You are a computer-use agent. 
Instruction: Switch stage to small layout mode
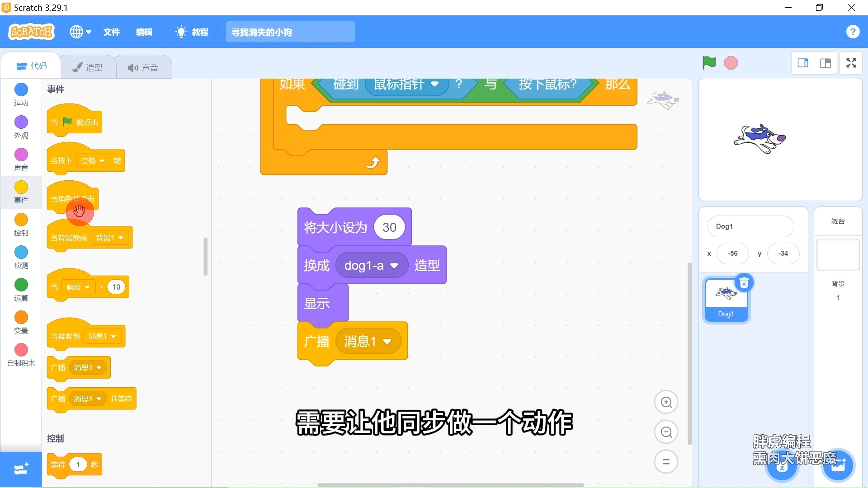[x=803, y=63]
